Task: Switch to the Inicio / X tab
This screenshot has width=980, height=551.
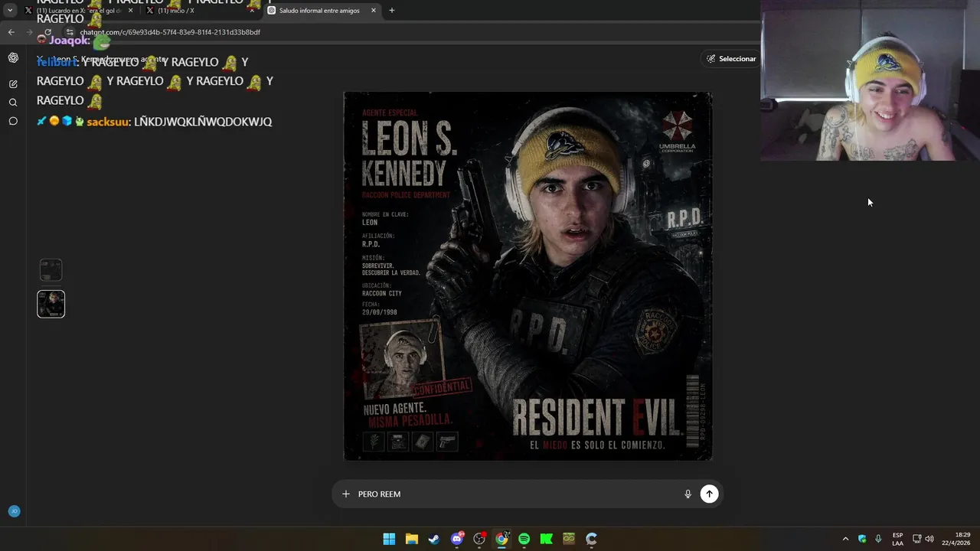Action: (x=201, y=11)
